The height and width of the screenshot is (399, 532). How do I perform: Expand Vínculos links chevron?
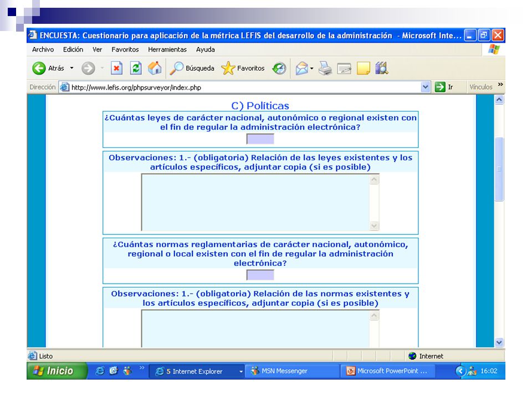tap(500, 84)
